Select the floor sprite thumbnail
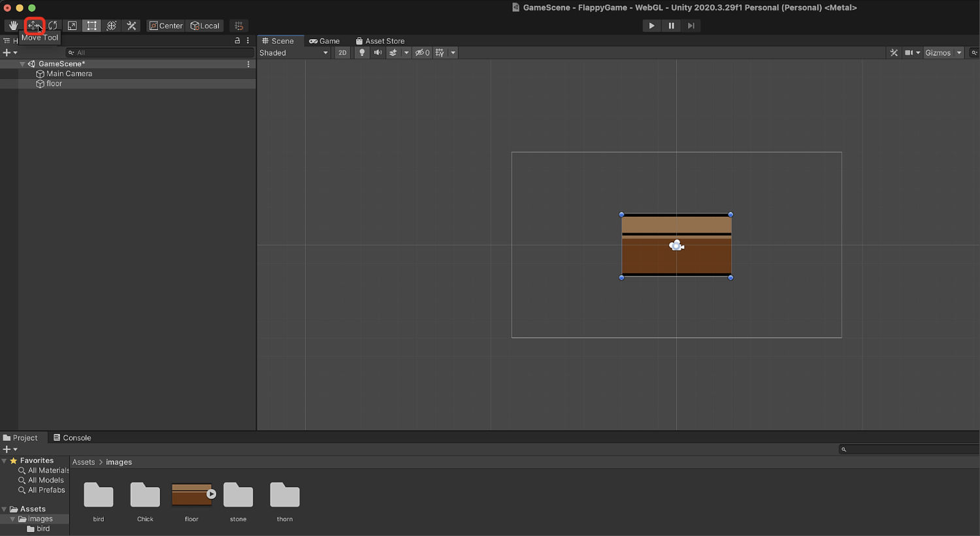This screenshot has width=980, height=536. (x=190, y=495)
